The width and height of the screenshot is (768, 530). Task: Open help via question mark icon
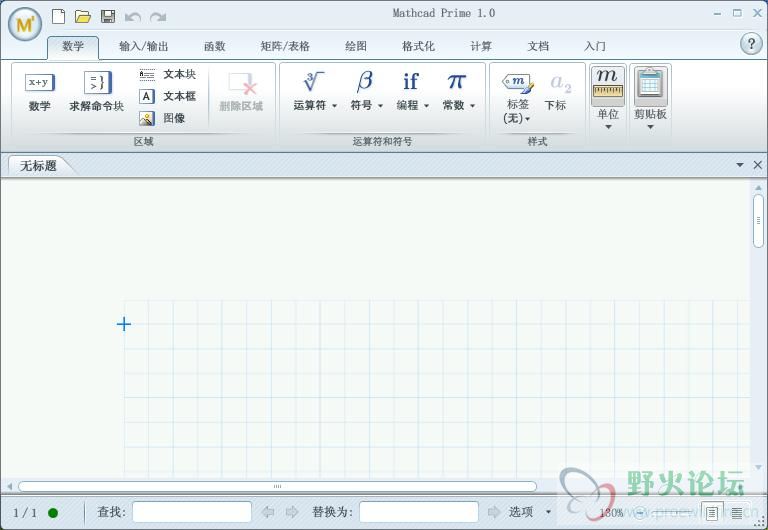coord(750,44)
